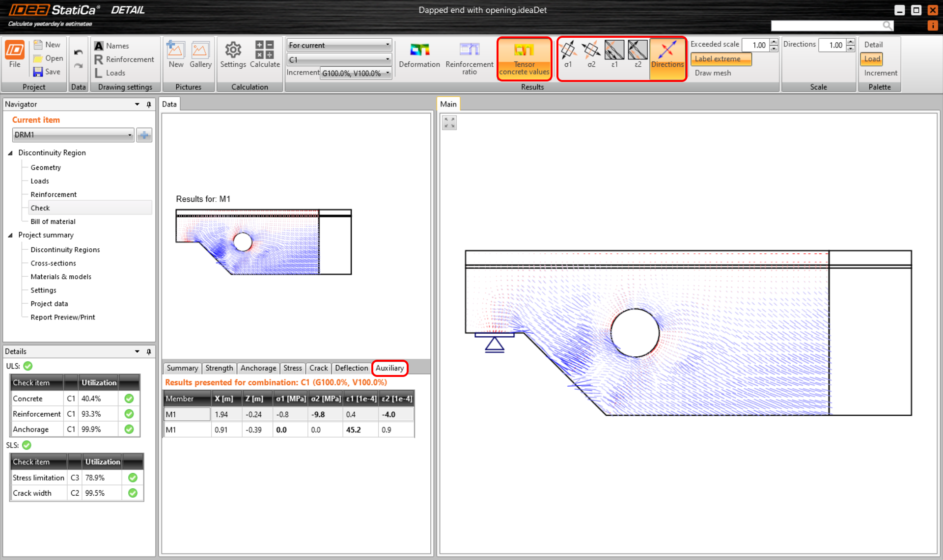Select Bill of material in navigator
The width and height of the screenshot is (943, 560).
(x=53, y=221)
